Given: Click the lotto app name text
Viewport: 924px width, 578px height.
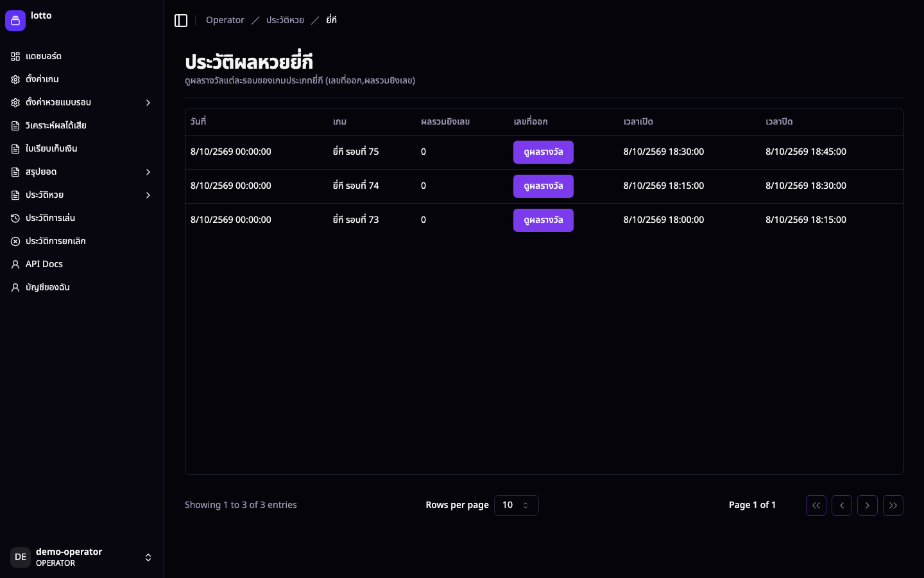Looking at the screenshot, I should pos(41,15).
